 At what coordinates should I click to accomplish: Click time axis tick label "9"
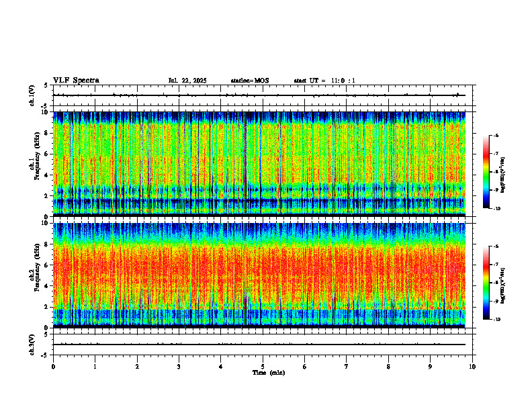point(430,367)
